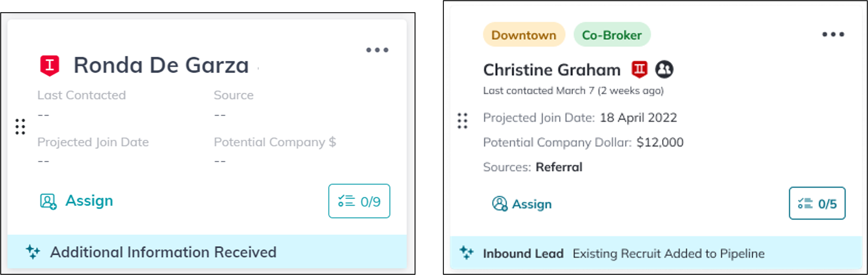Open Christine Graham's profile name
The height and width of the screenshot is (275, 868).
[552, 70]
